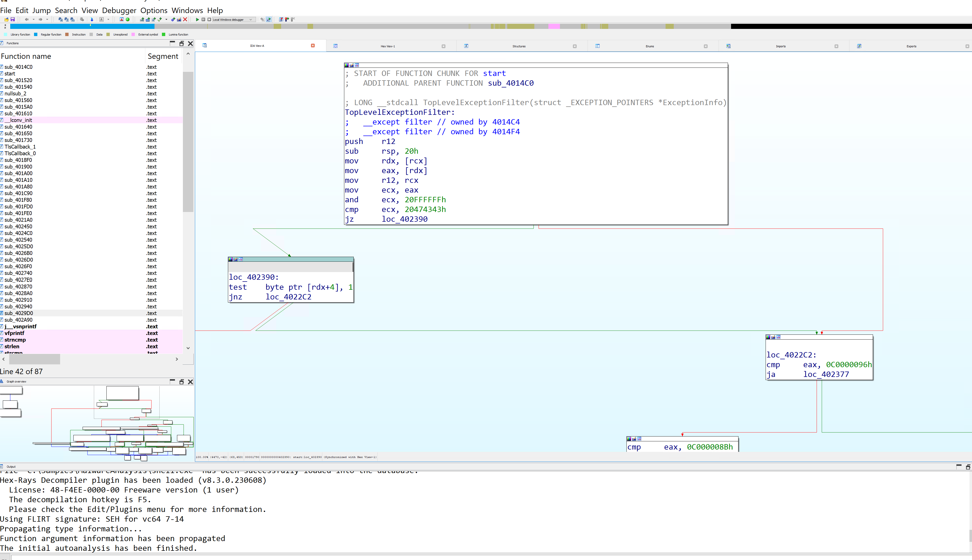Open the File menu
Screen dimensions: 972x560
click(x=6, y=10)
